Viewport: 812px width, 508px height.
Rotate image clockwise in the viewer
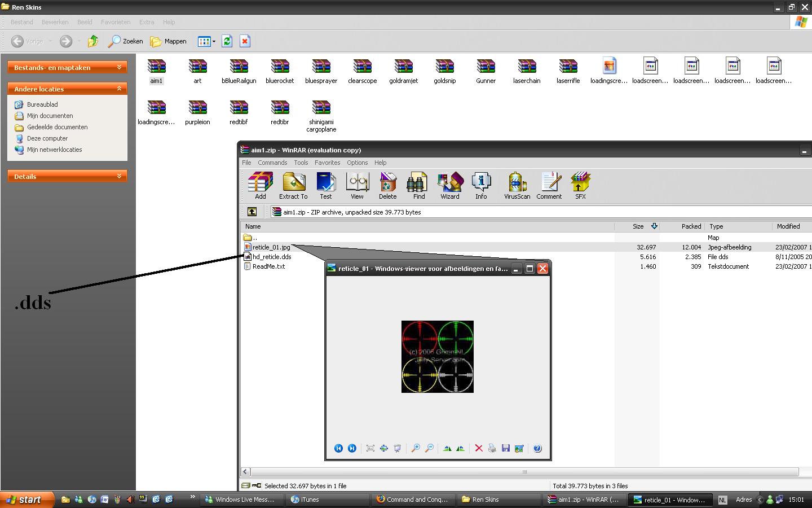[447, 448]
